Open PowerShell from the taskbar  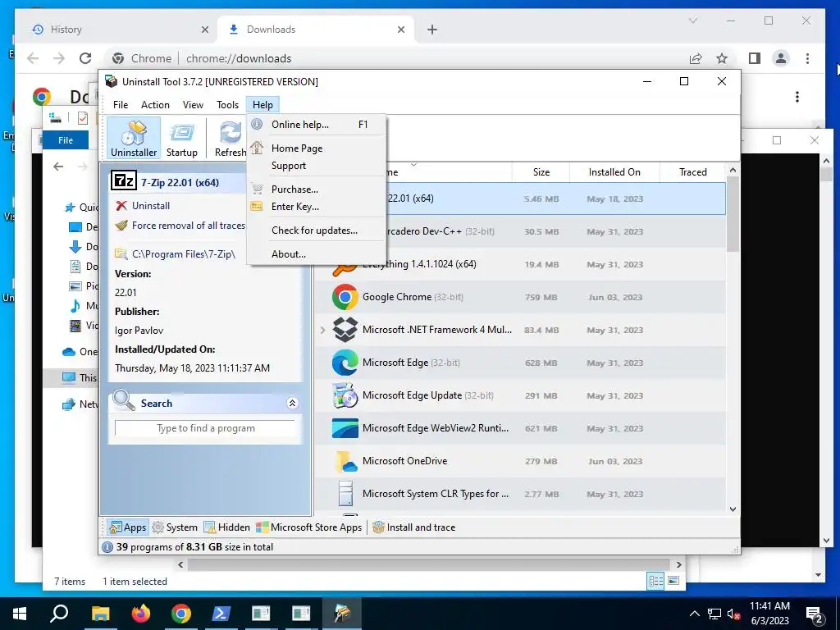221,614
